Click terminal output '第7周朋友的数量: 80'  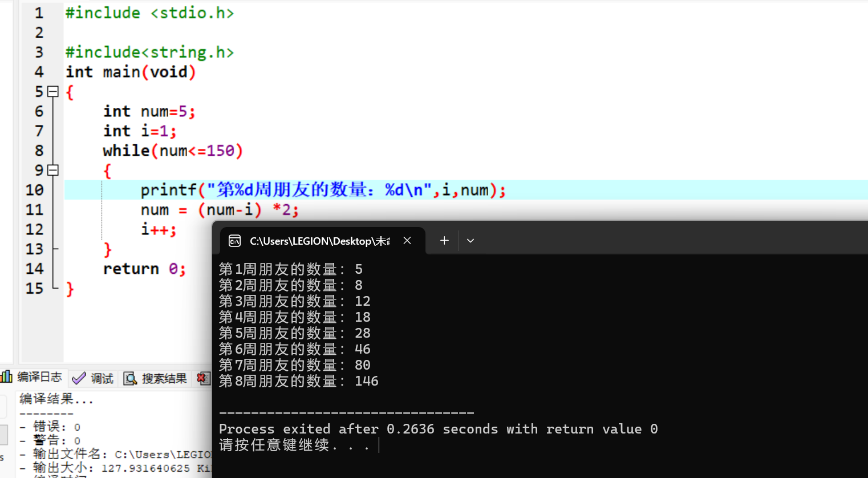[295, 365]
